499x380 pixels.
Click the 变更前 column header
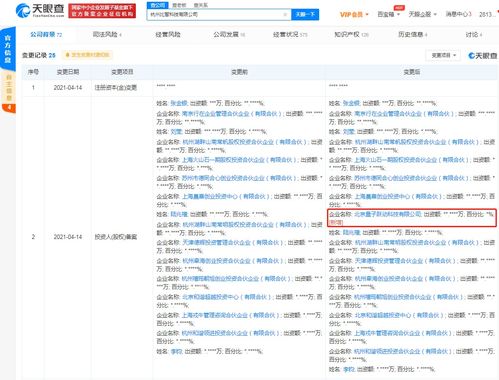point(239,72)
